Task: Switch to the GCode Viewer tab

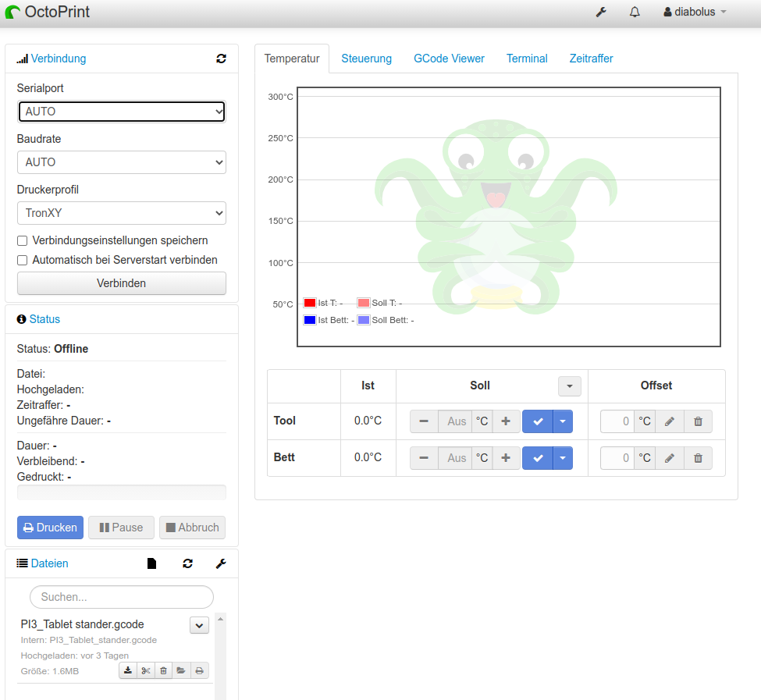Action: (x=449, y=59)
